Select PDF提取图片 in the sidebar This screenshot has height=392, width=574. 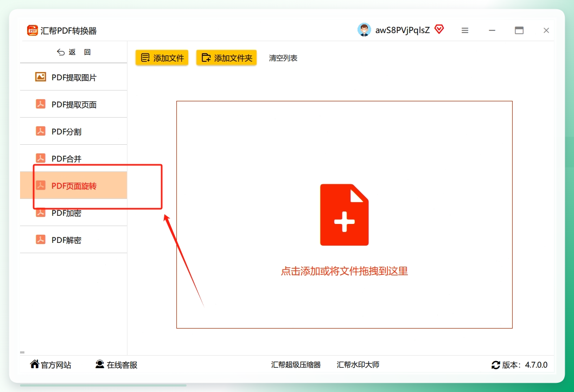click(74, 77)
